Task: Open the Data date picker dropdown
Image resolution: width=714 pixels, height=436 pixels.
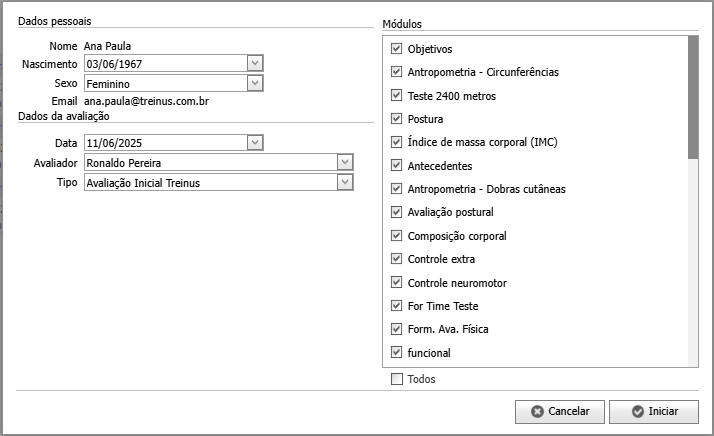Action: point(255,142)
